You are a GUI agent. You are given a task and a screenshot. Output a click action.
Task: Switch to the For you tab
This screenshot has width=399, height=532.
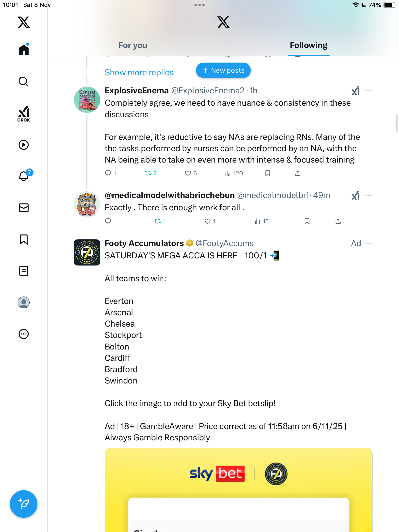pyautogui.click(x=133, y=45)
